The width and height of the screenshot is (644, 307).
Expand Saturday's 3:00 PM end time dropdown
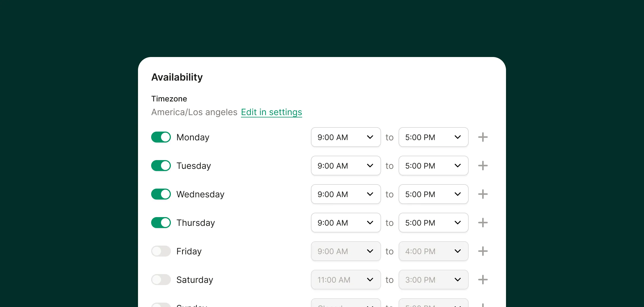coord(433,280)
